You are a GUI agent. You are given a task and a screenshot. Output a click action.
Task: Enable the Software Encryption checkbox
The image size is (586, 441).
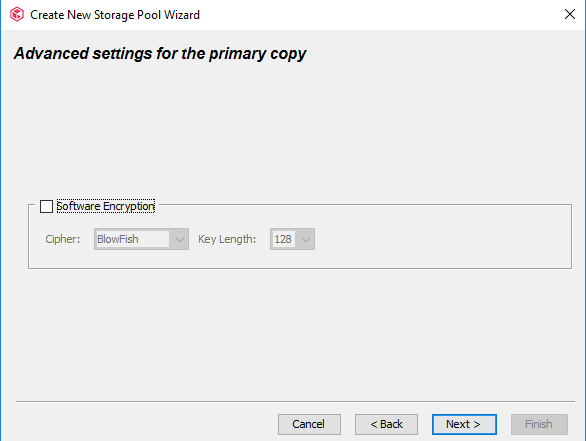(x=46, y=206)
